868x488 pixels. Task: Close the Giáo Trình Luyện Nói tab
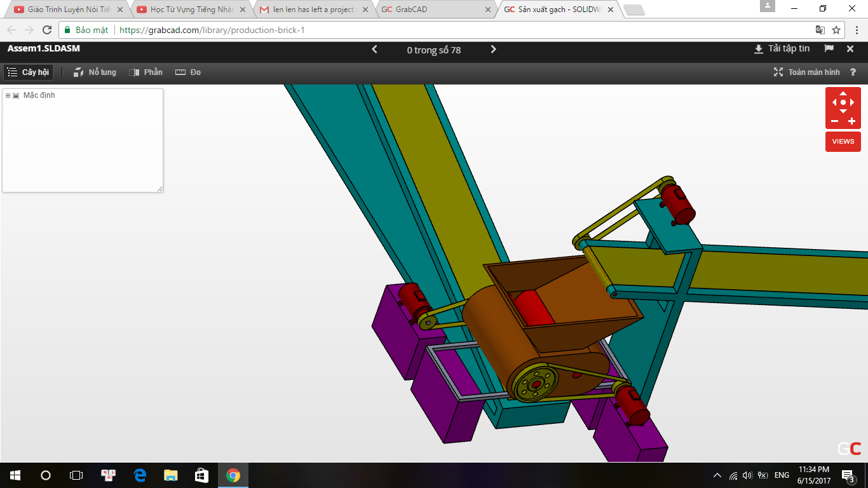point(120,10)
